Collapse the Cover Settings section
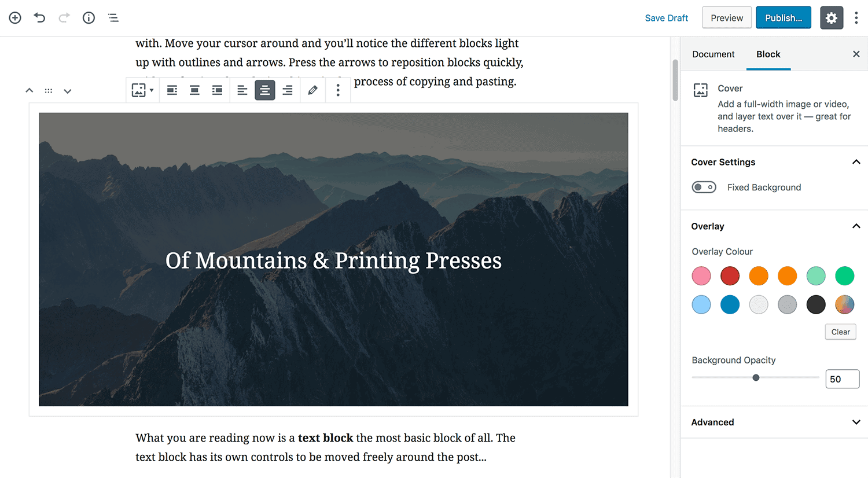868x478 pixels. 856,162
